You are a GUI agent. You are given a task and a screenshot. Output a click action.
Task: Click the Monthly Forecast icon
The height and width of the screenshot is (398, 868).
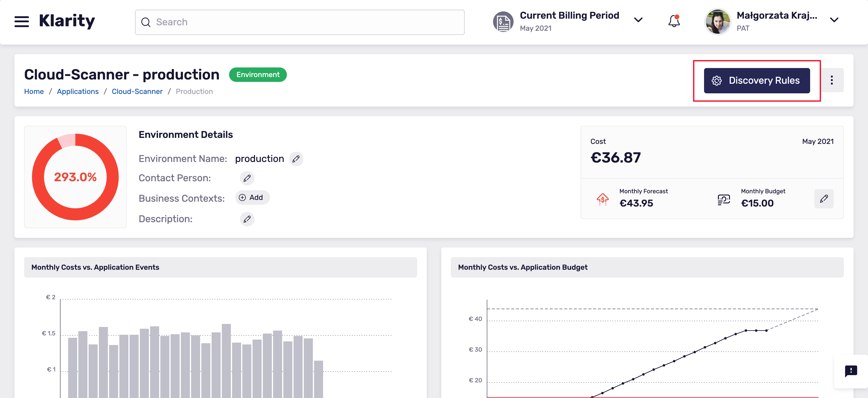pos(602,199)
